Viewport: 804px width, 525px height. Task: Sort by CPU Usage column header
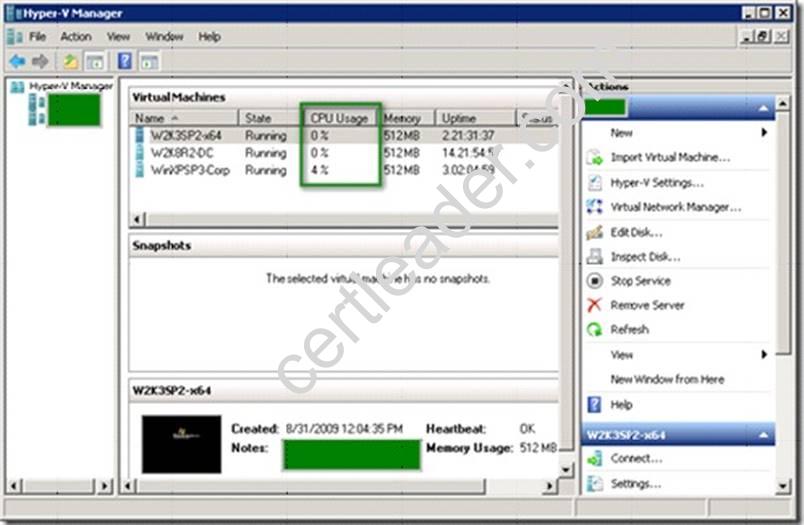[339, 118]
